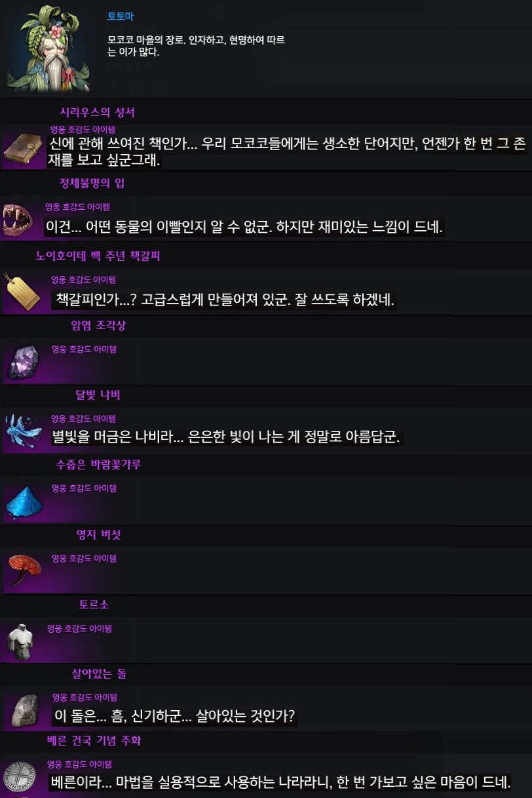
Task: Select the 토르소 white statue icon
Action: tap(22, 641)
